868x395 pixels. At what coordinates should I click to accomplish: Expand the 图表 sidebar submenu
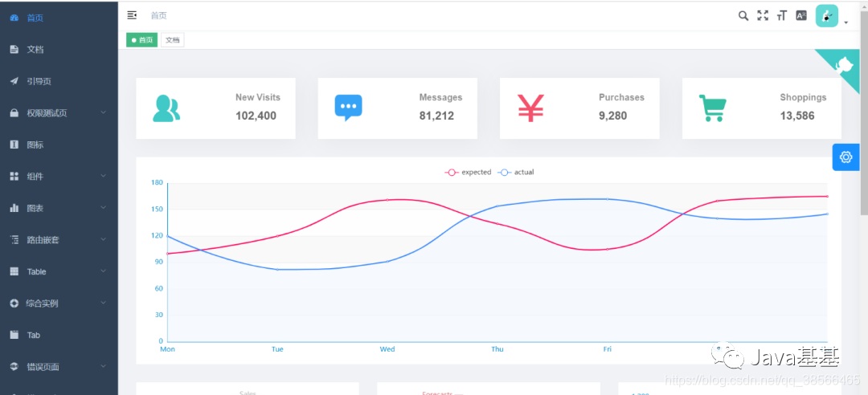point(59,209)
